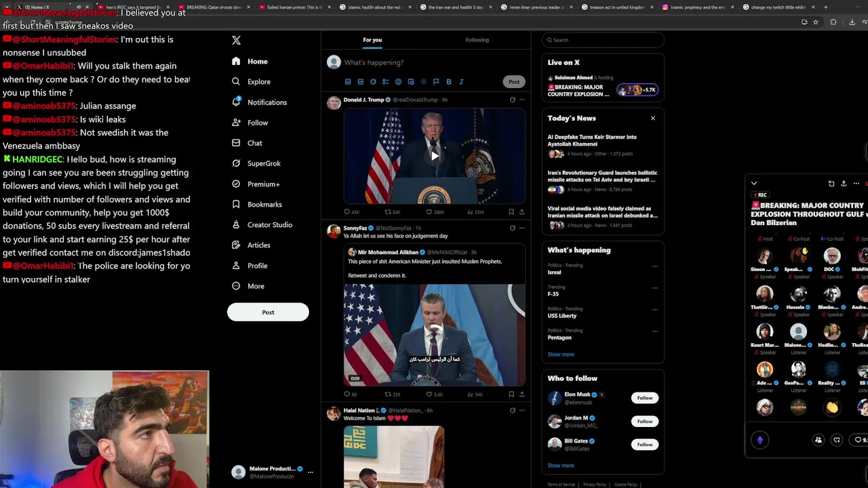Open more options on SonnyFaz post
The width and height of the screenshot is (868, 488).
point(521,228)
